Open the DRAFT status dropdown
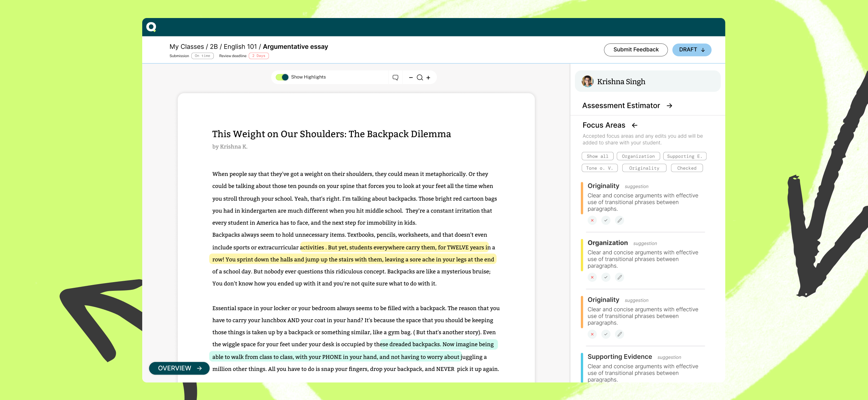This screenshot has width=868, height=400. (691, 50)
